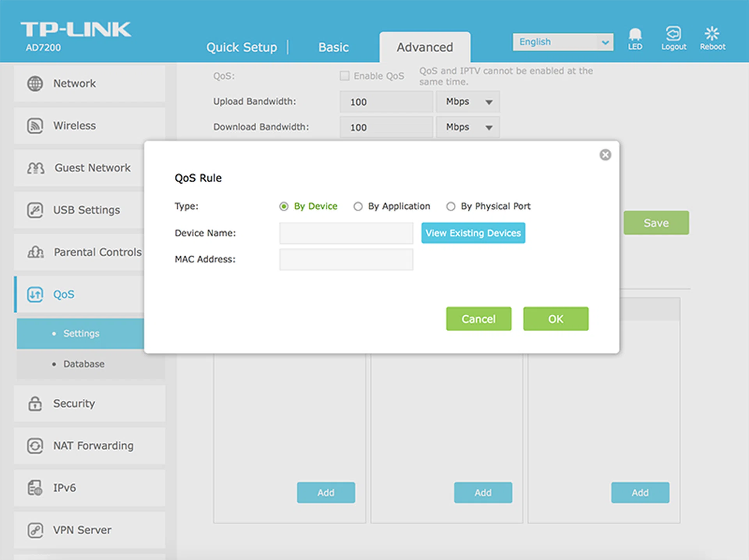Image resolution: width=749 pixels, height=560 pixels.
Task: Click the Security padlock icon
Action: (35, 403)
